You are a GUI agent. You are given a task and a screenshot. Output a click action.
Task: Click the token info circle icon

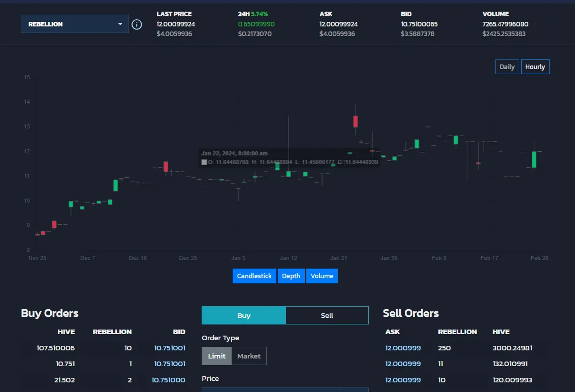click(137, 24)
